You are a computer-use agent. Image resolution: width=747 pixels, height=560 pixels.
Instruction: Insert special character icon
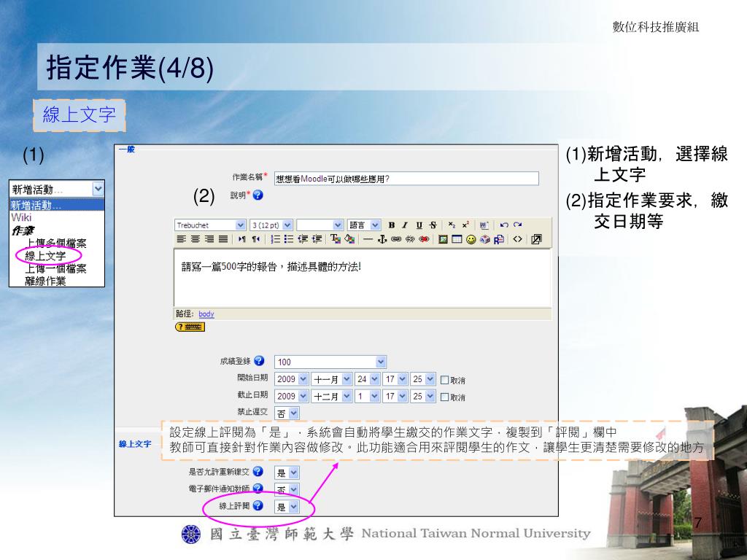(x=485, y=239)
